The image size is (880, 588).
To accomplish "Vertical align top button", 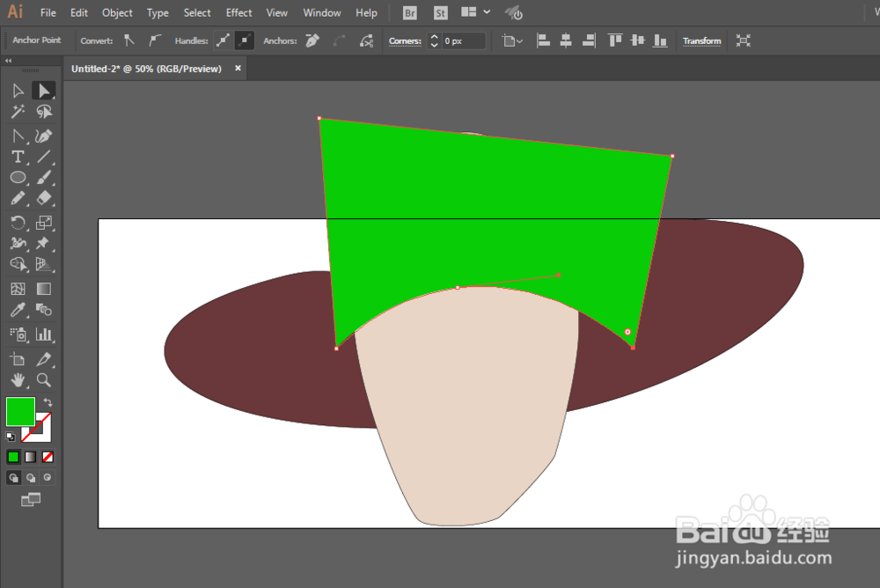I will click(x=615, y=40).
